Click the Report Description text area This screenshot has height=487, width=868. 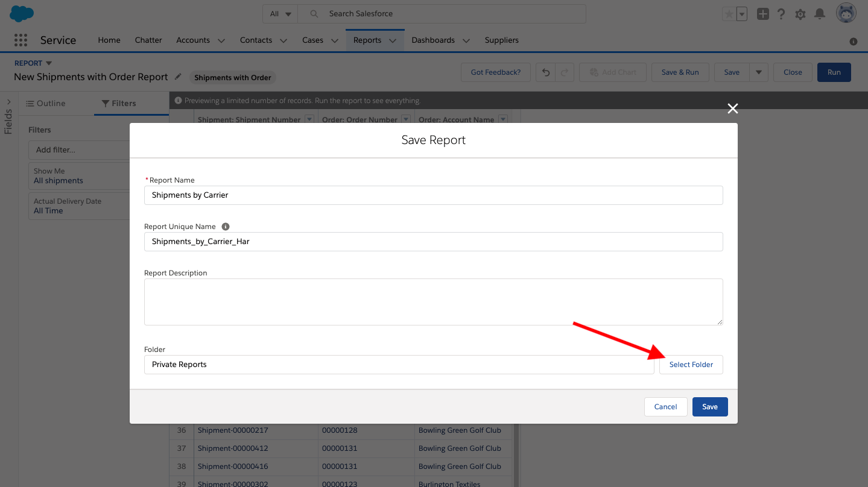(x=433, y=302)
